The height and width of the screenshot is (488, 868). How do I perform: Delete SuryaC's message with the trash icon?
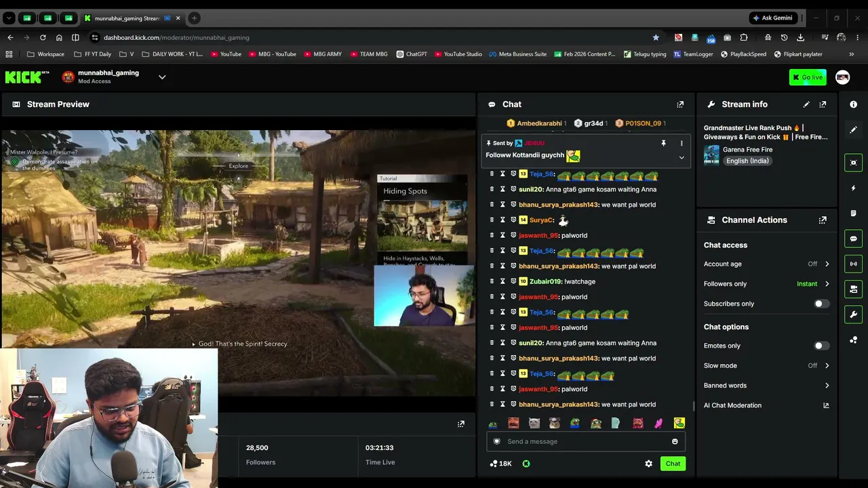coord(492,220)
